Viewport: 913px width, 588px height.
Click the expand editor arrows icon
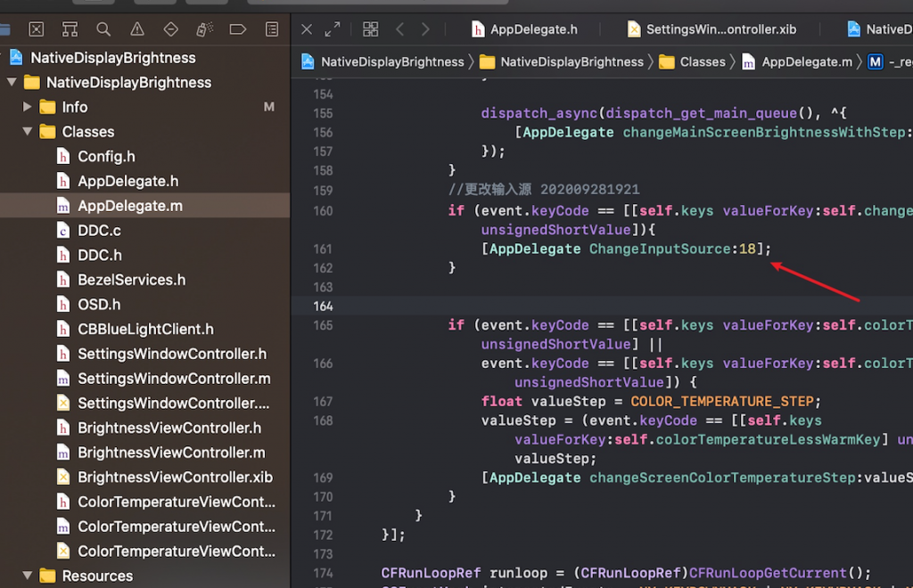[x=333, y=29]
